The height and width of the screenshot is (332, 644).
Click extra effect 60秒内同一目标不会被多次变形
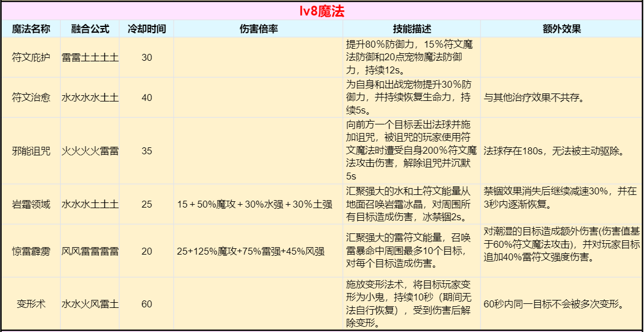click(x=555, y=304)
